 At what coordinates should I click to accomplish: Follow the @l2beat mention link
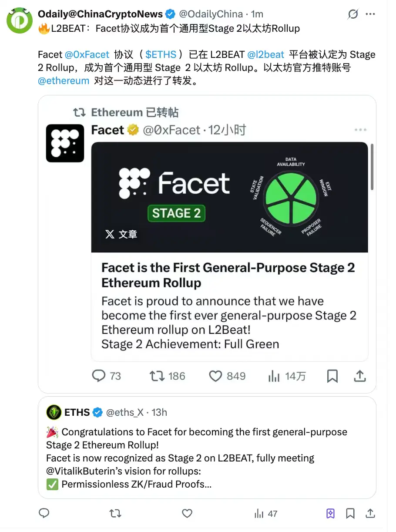coord(266,54)
